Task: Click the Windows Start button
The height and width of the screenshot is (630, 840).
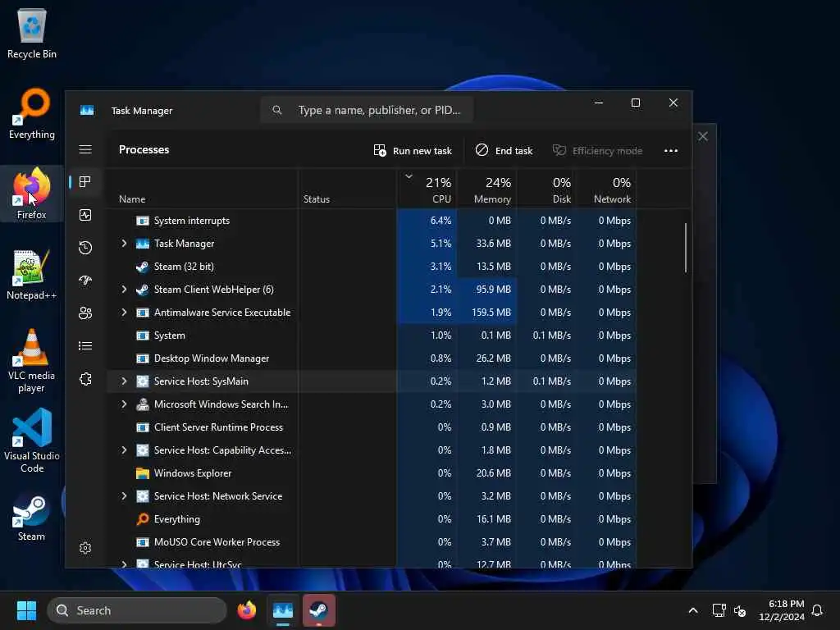Action: (x=26, y=610)
